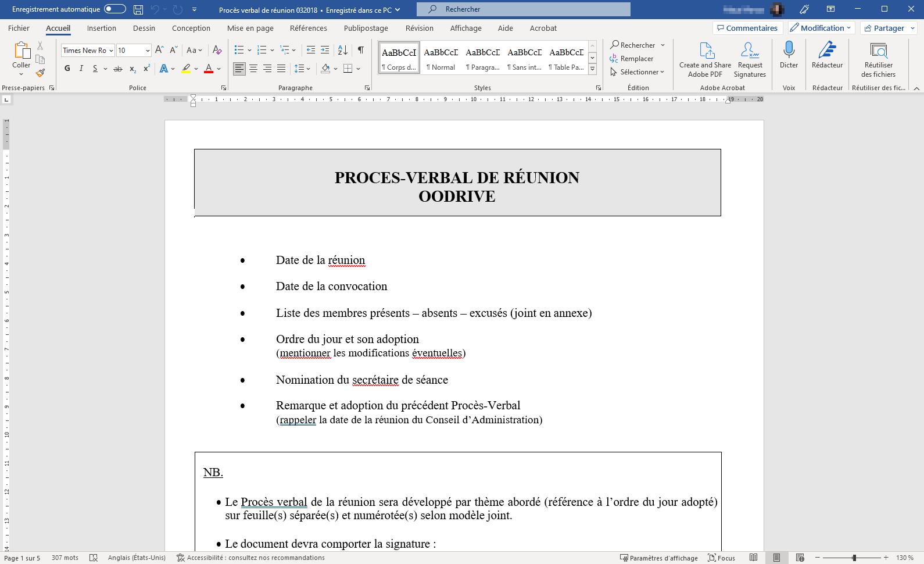The height and width of the screenshot is (564, 924).
Task: Click the format painter brush icon
Action: pos(40,73)
